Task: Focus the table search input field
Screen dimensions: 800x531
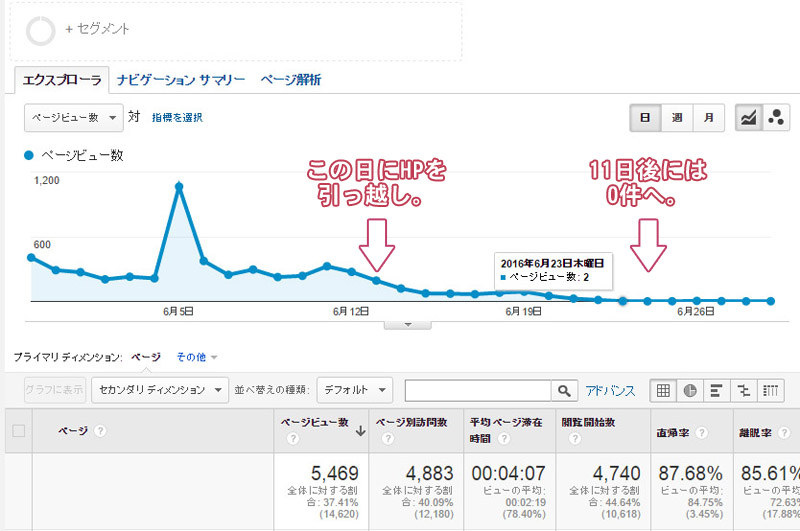Action: pyautogui.click(x=478, y=391)
